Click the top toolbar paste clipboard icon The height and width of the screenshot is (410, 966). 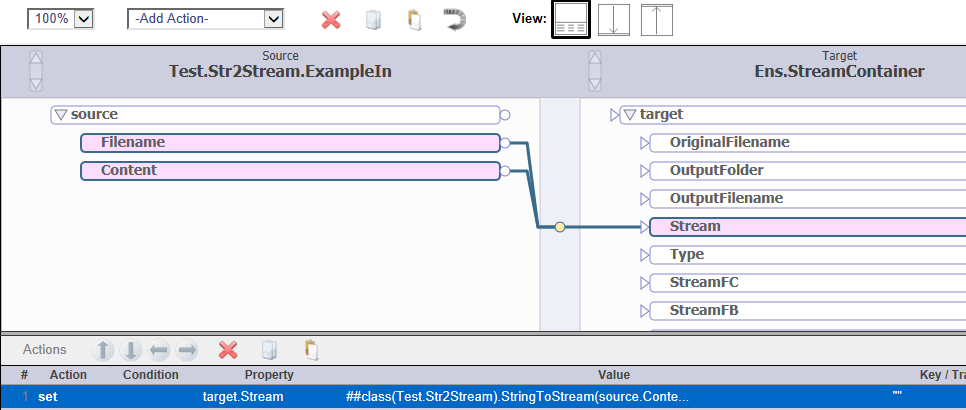(x=415, y=20)
